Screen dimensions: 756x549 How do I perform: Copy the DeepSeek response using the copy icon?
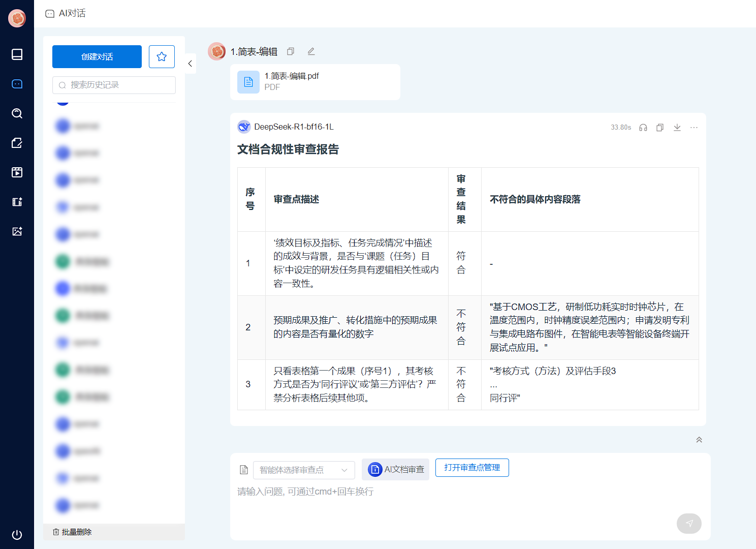click(x=660, y=128)
